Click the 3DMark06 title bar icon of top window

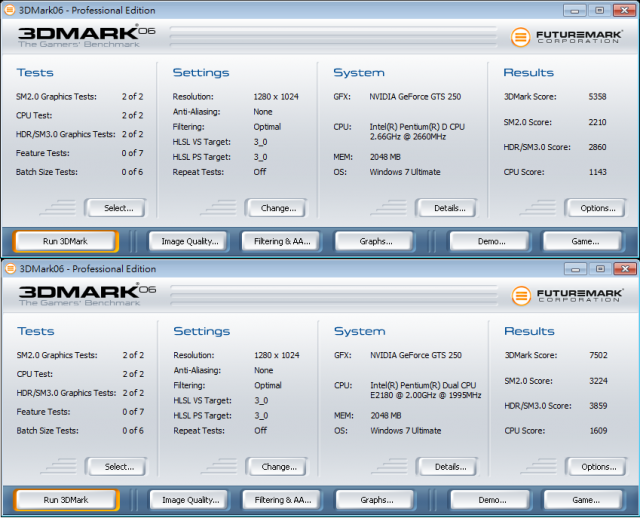(10, 10)
